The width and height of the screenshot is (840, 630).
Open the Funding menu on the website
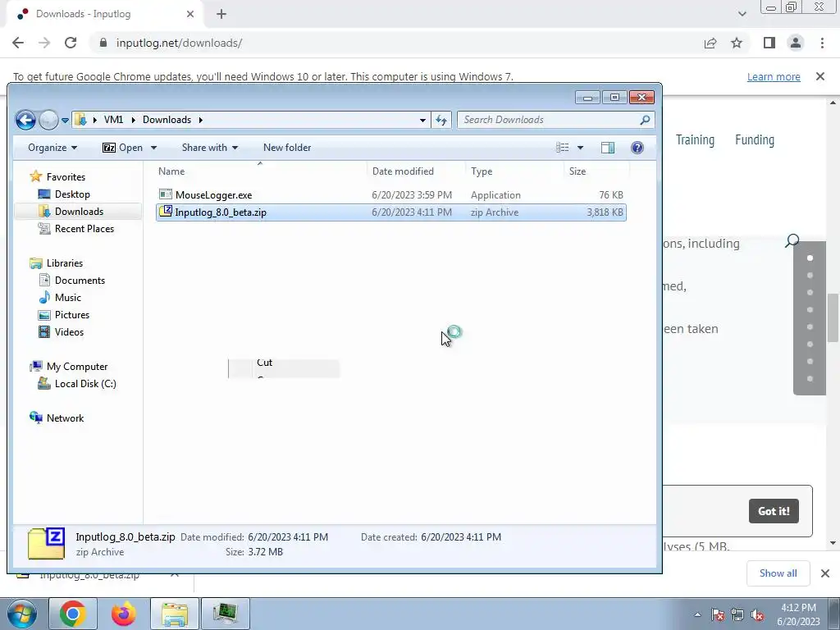point(755,139)
